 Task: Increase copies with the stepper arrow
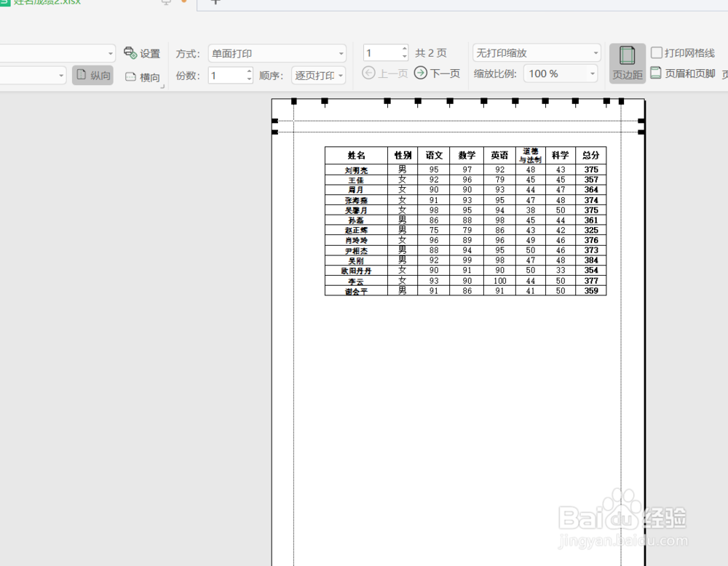point(249,71)
